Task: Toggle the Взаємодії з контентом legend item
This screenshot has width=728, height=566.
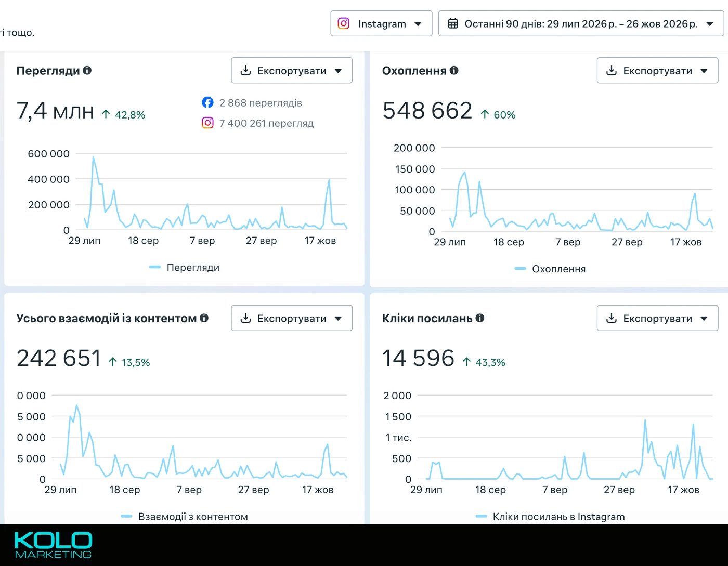Action: pos(185,517)
